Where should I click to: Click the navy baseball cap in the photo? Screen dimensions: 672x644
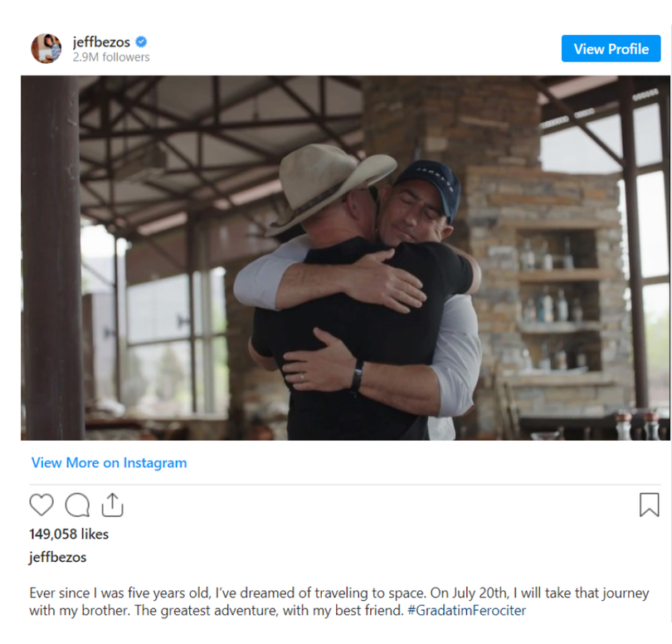pos(431,184)
